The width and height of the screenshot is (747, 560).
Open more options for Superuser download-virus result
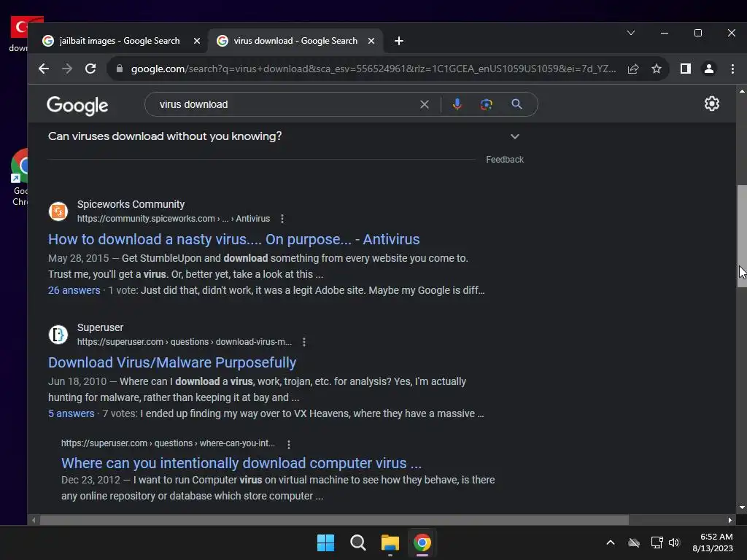click(x=304, y=342)
